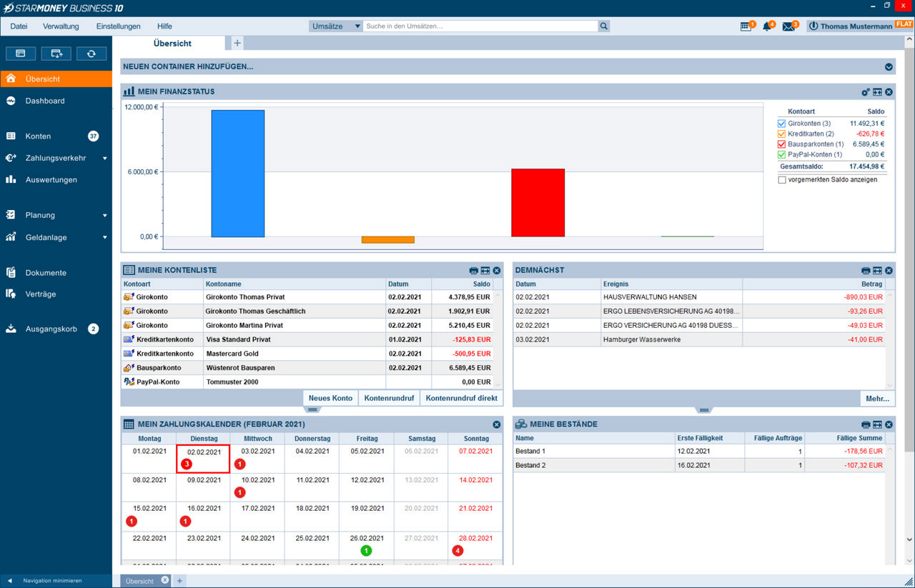The image size is (915, 588).
Task: Click the refresh icon in the sidebar toolbar
Action: coord(91,54)
